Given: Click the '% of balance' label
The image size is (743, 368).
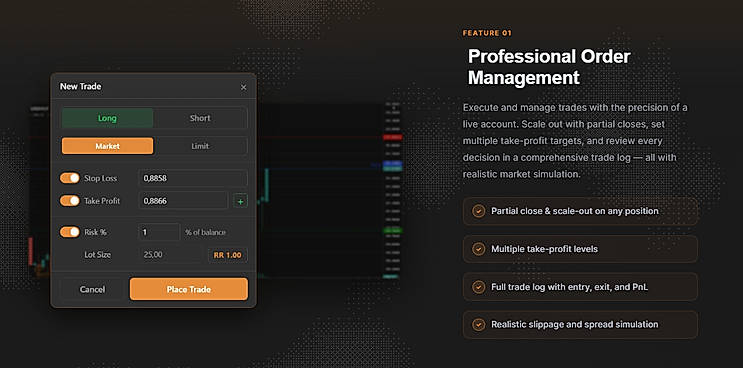Looking at the screenshot, I should pyautogui.click(x=205, y=233).
